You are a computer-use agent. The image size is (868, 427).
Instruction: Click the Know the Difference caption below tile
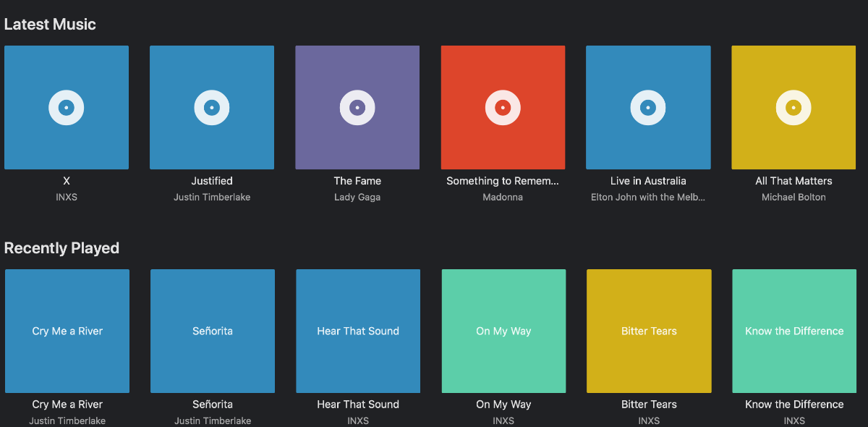tap(794, 405)
